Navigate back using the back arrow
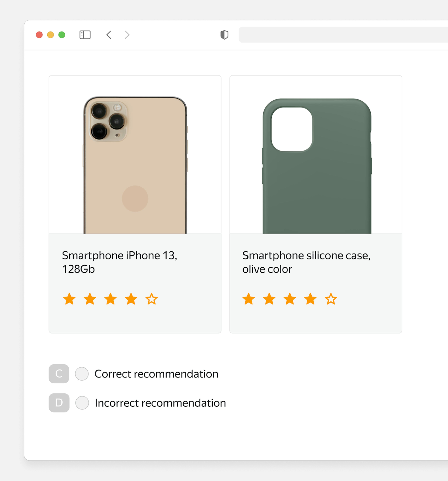 108,35
